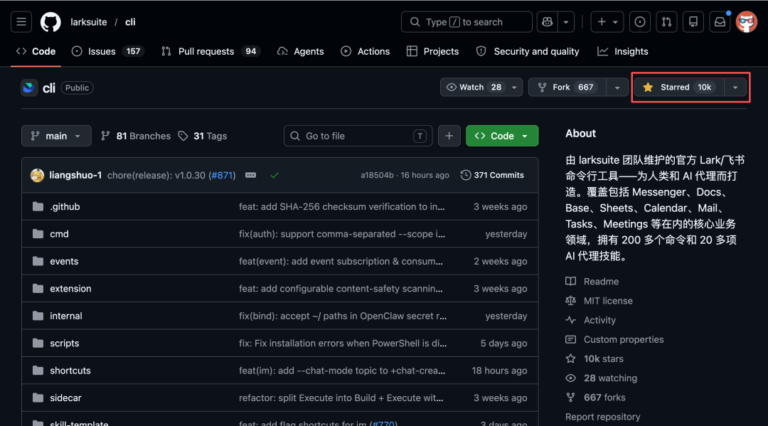
Task: Open the sidecar folder
Action: 66,398
